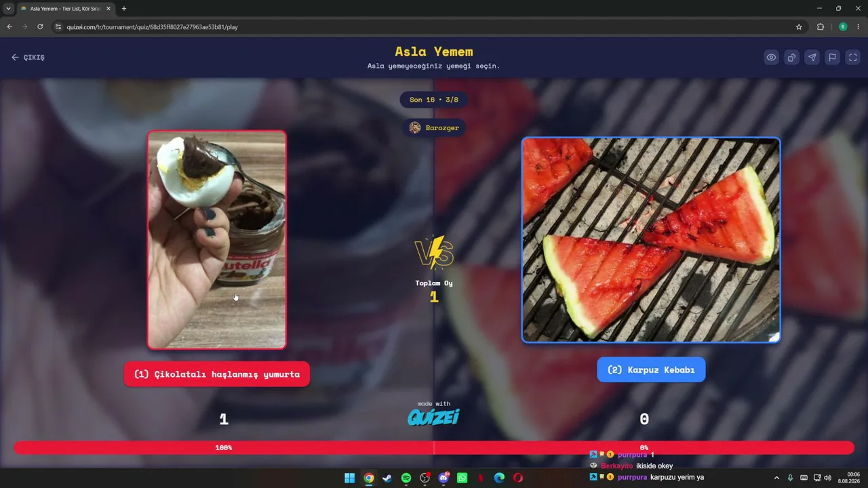Open OBS Studio from the taskbar
Image resolution: width=868 pixels, height=488 pixels.
(425, 478)
